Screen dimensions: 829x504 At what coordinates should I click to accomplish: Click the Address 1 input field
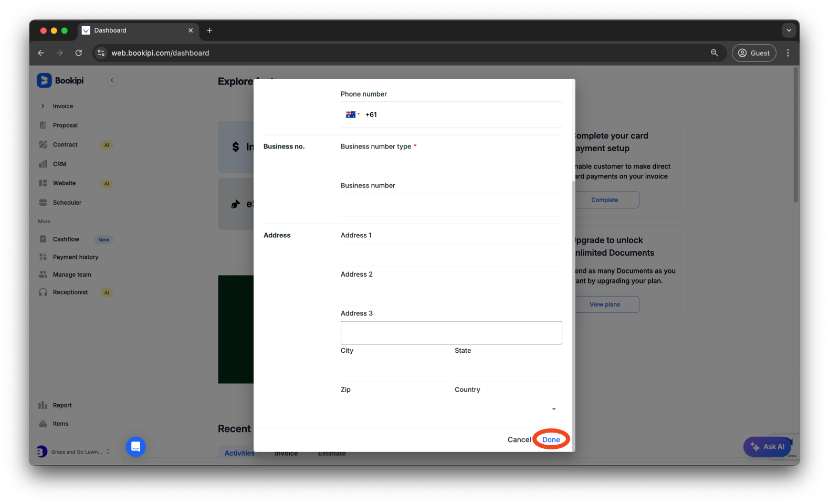(451, 255)
